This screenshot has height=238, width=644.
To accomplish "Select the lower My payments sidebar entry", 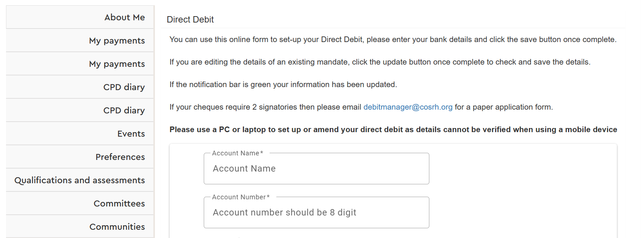I will click(117, 64).
